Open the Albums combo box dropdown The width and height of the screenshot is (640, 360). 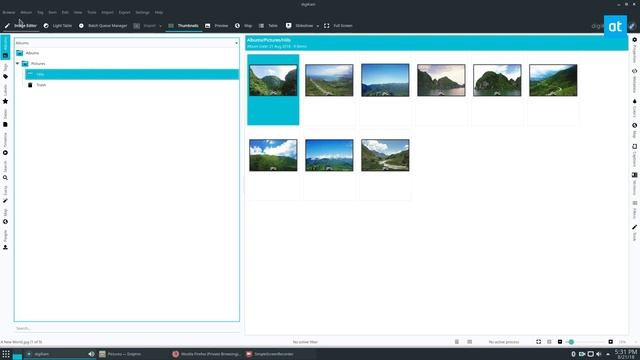127,43
